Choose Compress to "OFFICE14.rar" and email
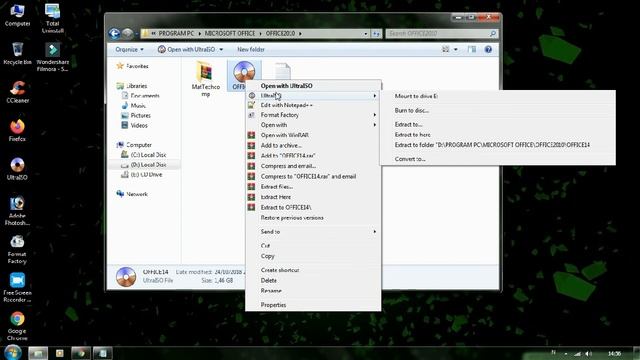The image size is (640, 360). (x=313, y=176)
